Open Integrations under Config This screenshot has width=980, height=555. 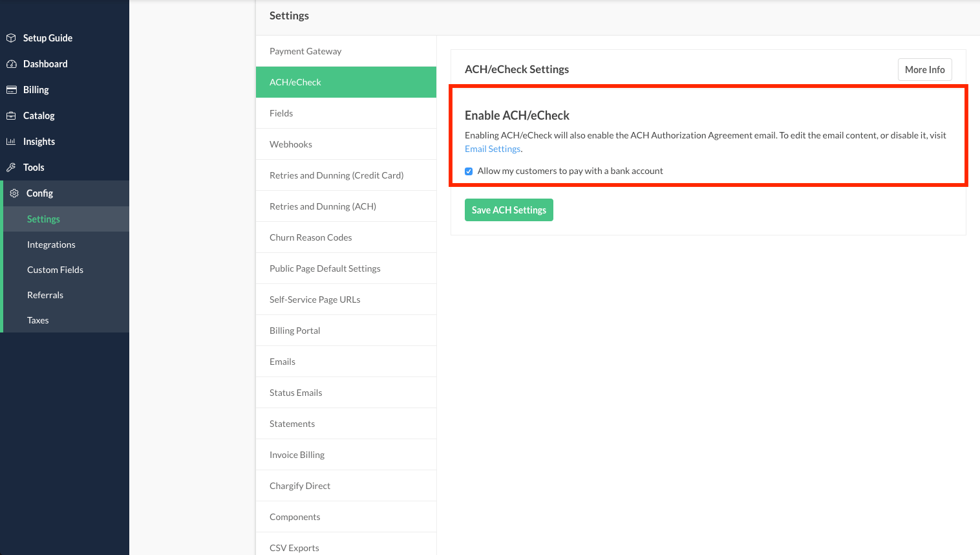coord(51,245)
